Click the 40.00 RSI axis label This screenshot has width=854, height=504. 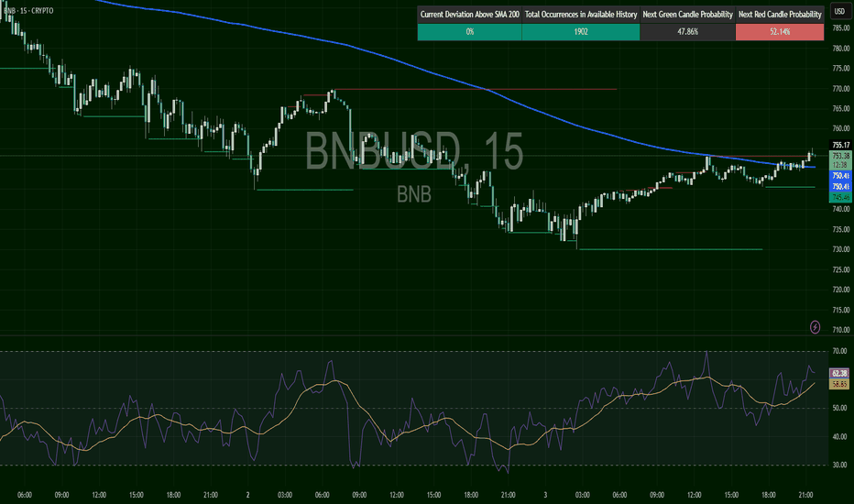click(x=839, y=436)
